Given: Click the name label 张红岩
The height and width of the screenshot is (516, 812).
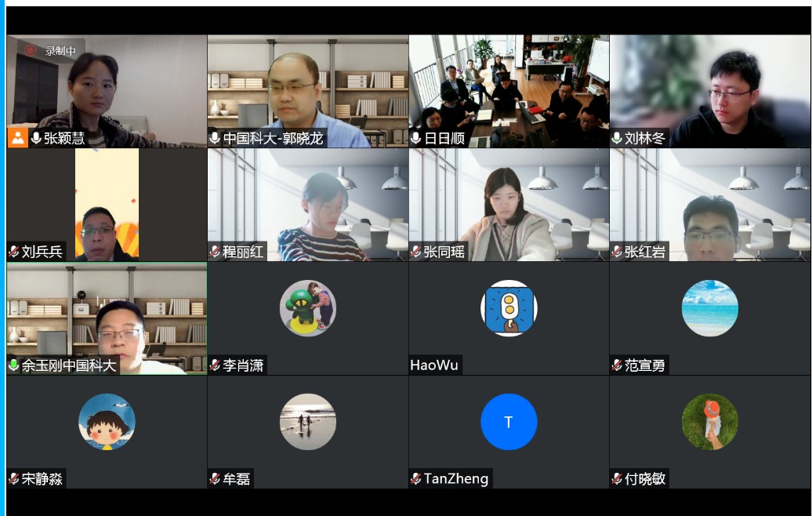Looking at the screenshot, I should point(645,252).
